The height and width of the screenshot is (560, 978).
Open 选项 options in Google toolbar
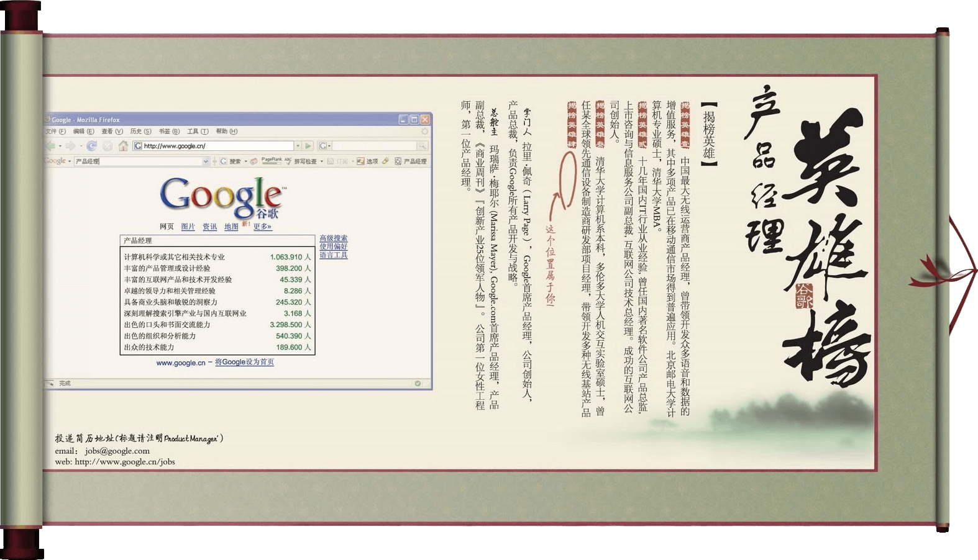(367, 161)
